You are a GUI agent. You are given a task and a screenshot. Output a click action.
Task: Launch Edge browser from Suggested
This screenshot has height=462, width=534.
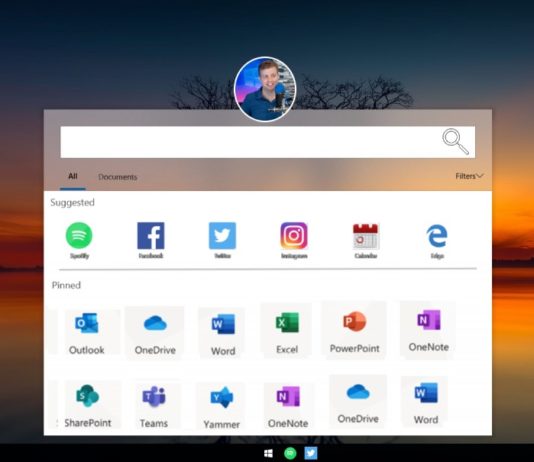click(437, 236)
